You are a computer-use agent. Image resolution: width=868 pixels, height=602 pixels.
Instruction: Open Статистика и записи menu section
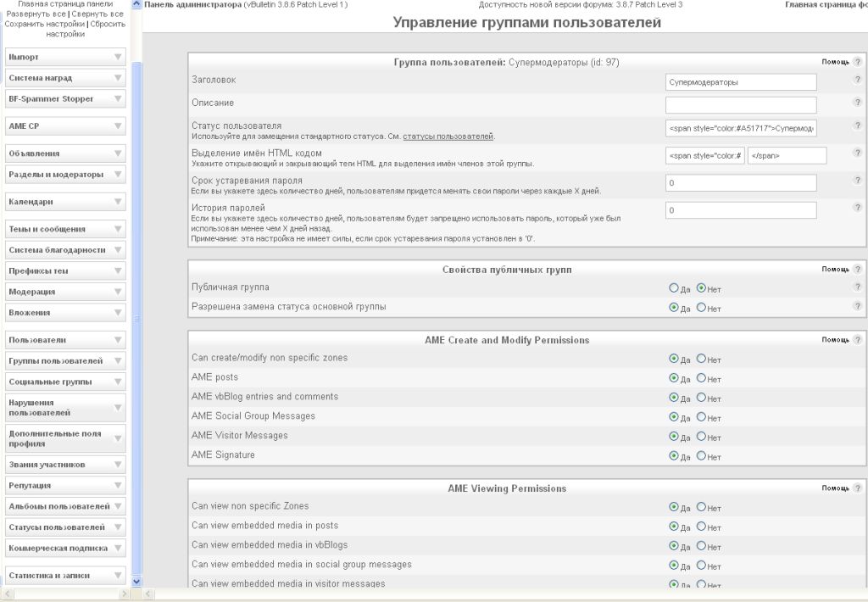pos(65,576)
